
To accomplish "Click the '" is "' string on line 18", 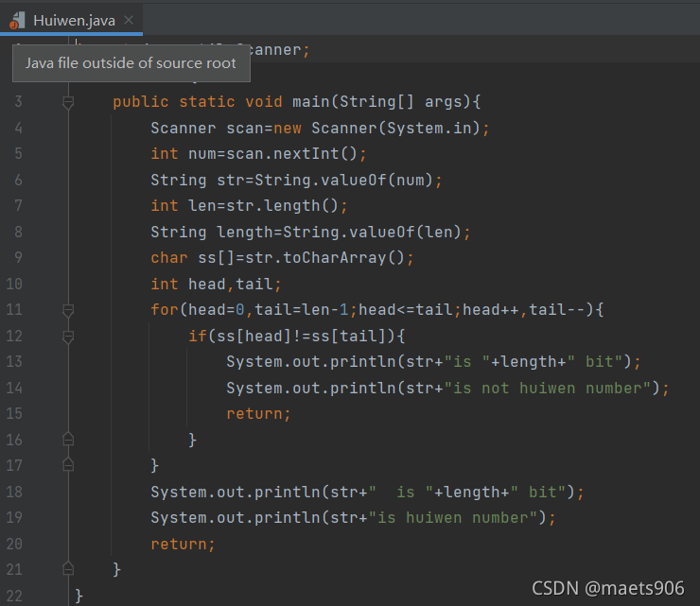I will (400, 493).
